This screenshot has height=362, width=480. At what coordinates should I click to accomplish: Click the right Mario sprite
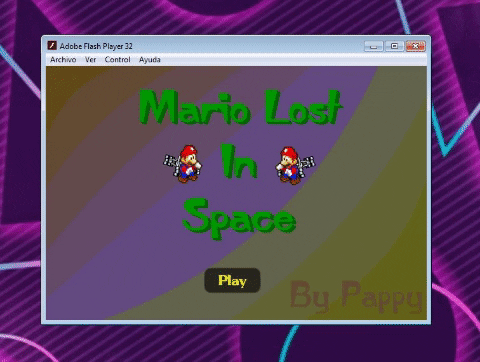(x=295, y=165)
